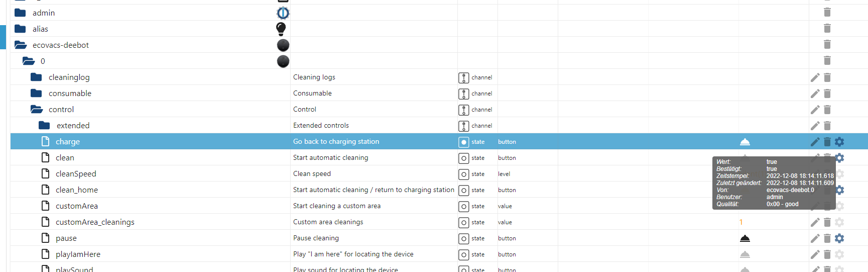Delete the admin folder with its trash icon
Image resolution: width=868 pixels, height=272 pixels.
click(827, 13)
